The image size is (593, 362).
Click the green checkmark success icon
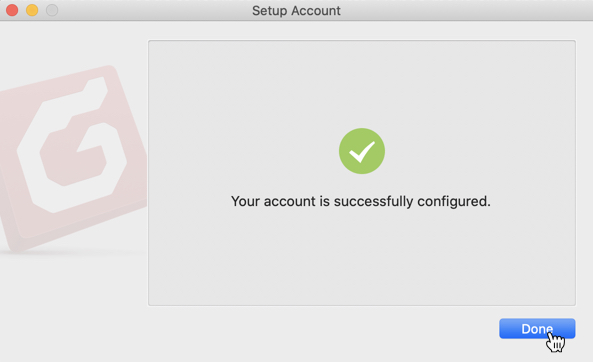(362, 151)
